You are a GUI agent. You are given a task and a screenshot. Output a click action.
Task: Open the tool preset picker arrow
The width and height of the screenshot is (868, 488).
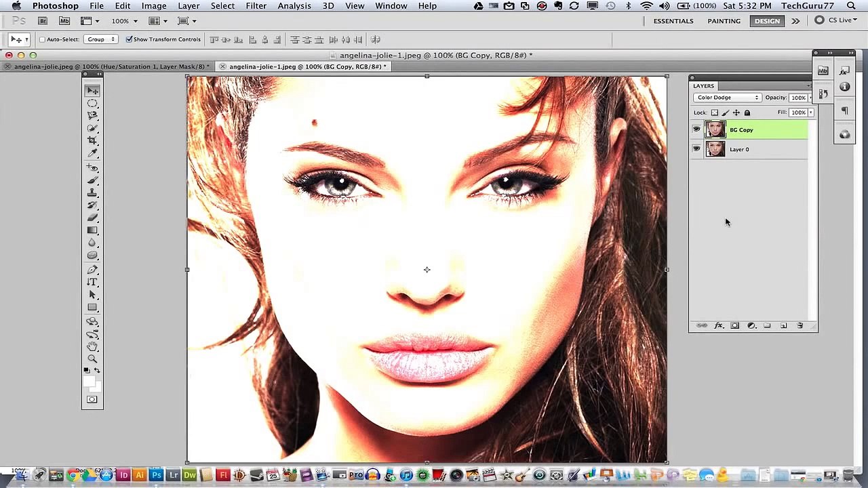pyautogui.click(x=26, y=40)
